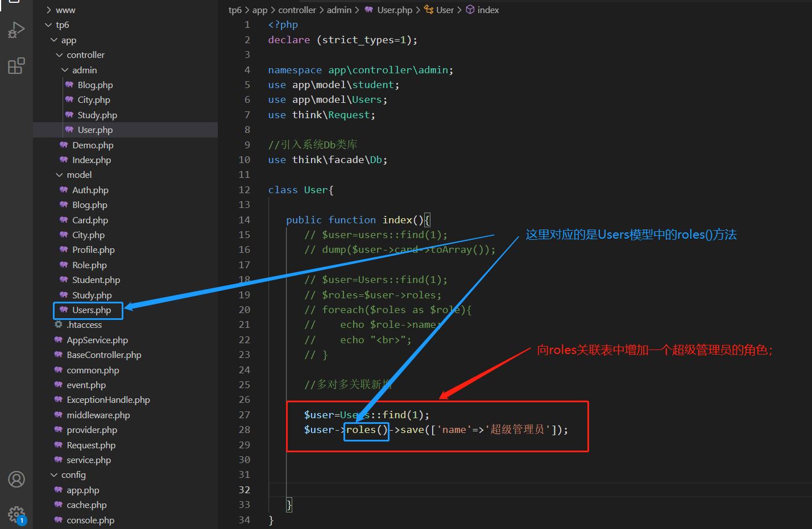The height and width of the screenshot is (529, 812).
Task: Open app.php in config folder
Action: point(83,490)
